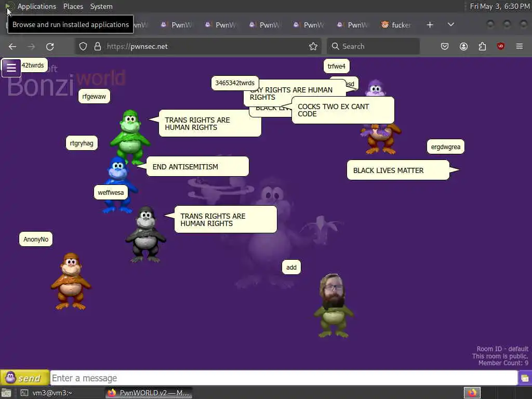Screen dimensions: 532x399
Task: Click the 'add' name tag
Action: pos(291,267)
